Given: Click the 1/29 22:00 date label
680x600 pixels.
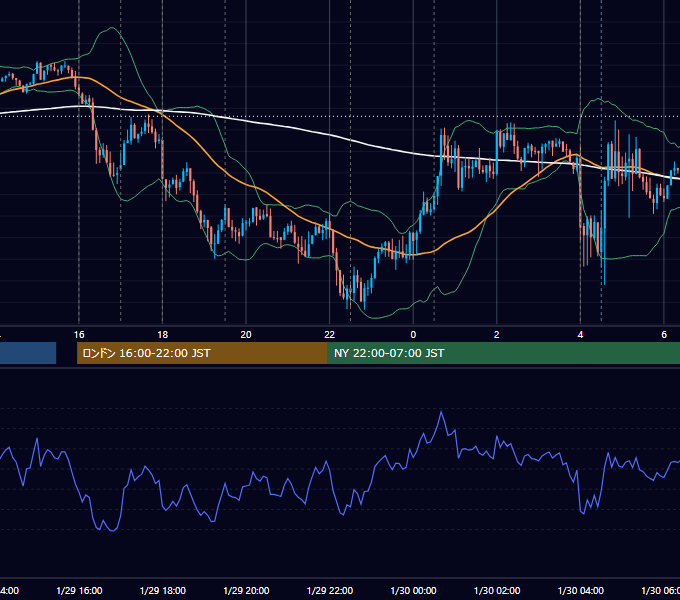Looking at the screenshot, I should pos(330,590).
